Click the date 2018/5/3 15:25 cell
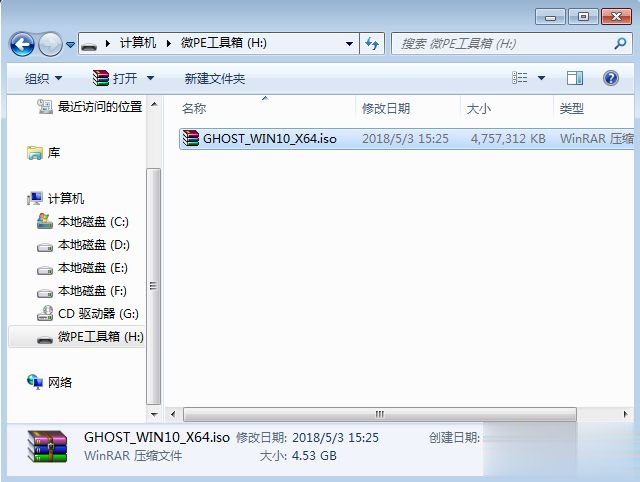This screenshot has width=640, height=482. click(405, 139)
